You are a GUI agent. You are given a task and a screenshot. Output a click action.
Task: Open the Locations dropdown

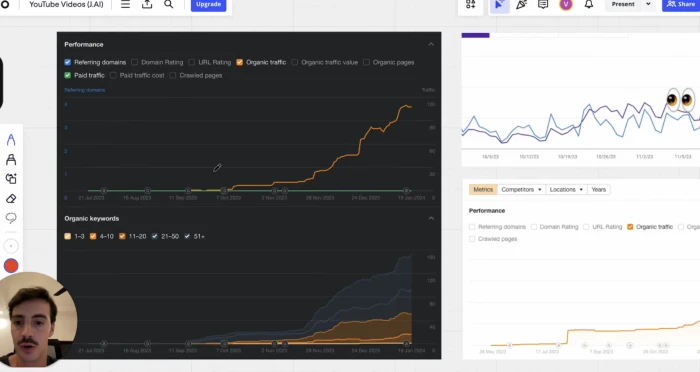click(x=566, y=189)
